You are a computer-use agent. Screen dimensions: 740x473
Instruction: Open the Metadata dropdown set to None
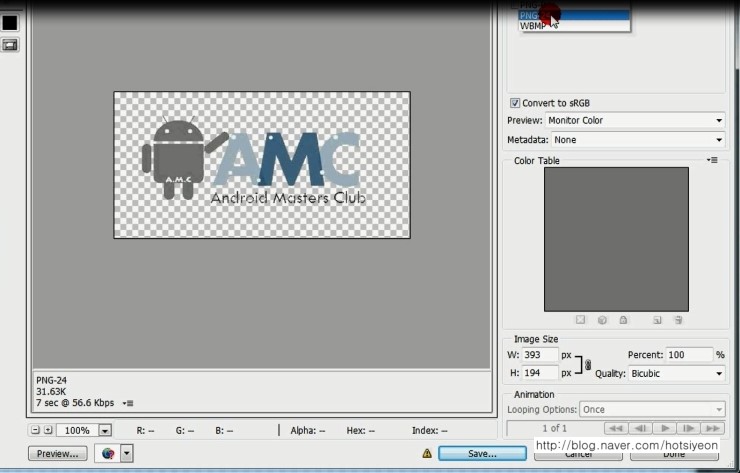638,140
